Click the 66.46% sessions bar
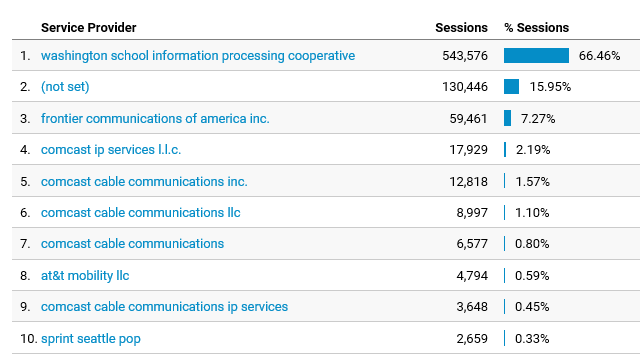Image resolution: width=640 pixels, height=363 pixels. click(x=536, y=56)
